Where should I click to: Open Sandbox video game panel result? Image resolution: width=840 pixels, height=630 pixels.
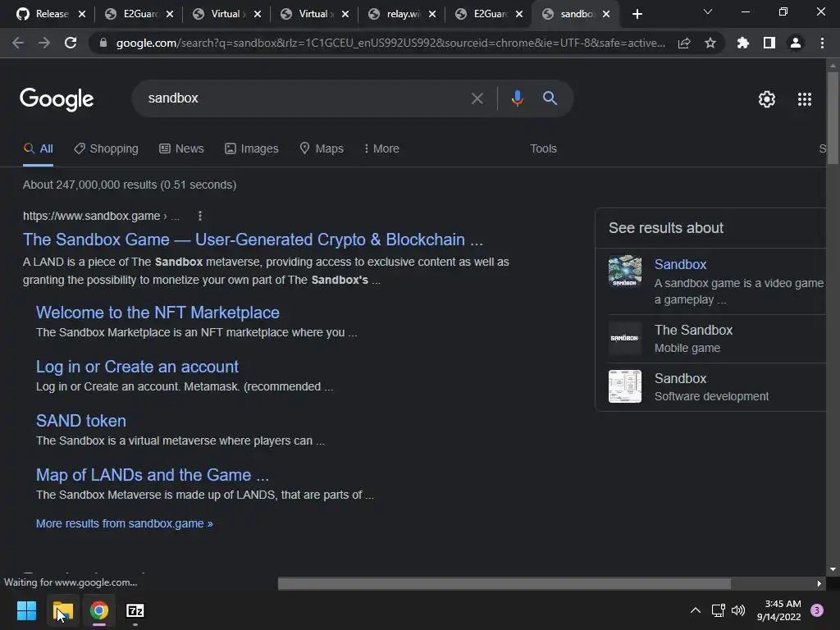pos(680,265)
